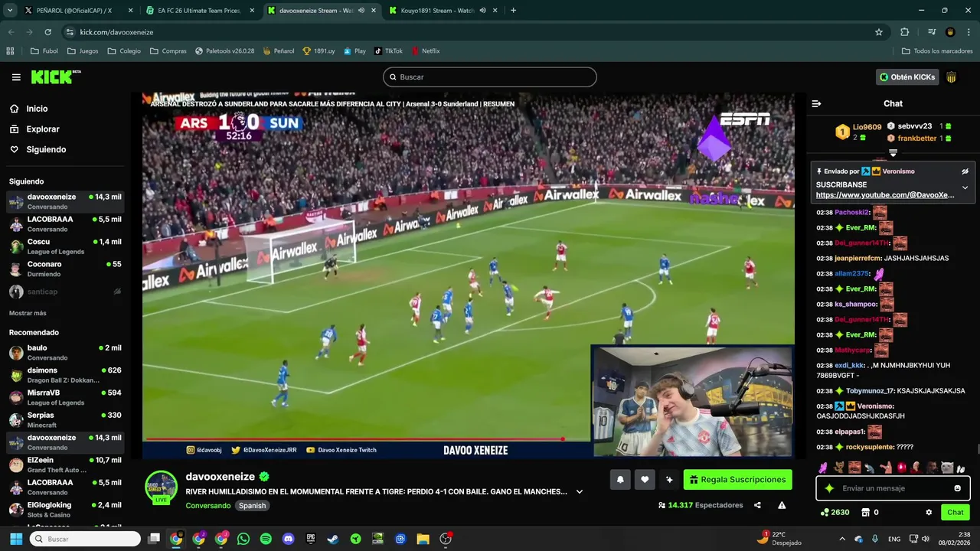Expand the chat leaderboard arrow
Viewport: 980px width, 551px height.
tap(893, 153)
